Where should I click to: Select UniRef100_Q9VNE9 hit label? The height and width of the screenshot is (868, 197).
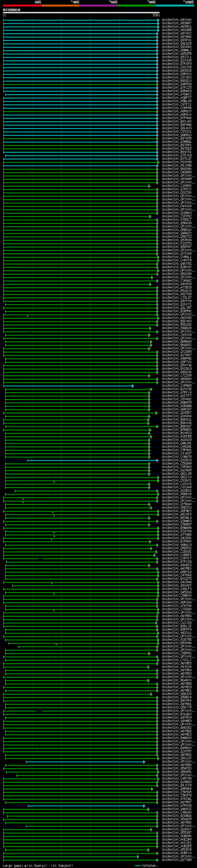coord(176,721)
